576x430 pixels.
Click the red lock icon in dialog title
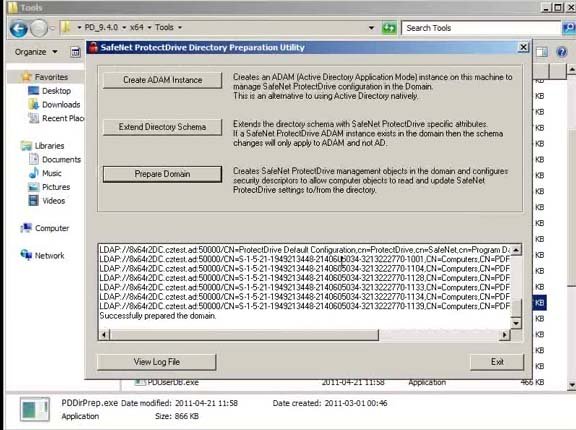coord(93,47)
